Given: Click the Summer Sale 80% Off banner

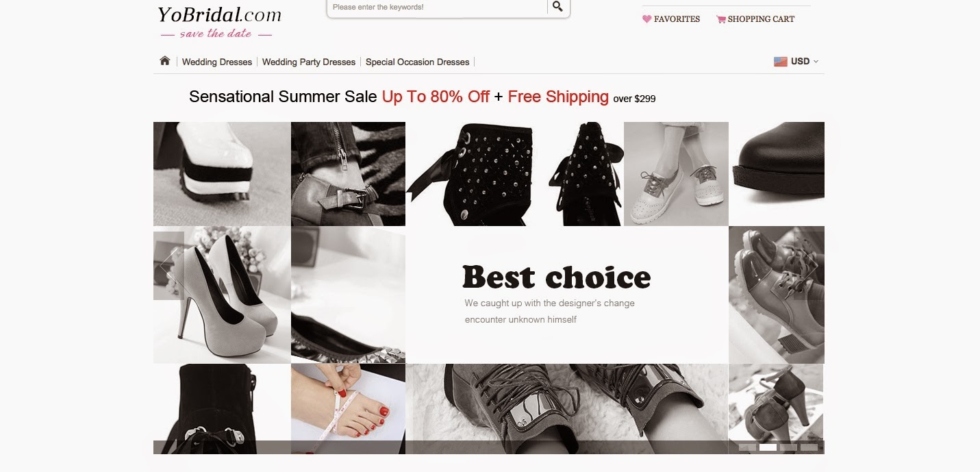Looking at the screenshot, I should point(422,97).
